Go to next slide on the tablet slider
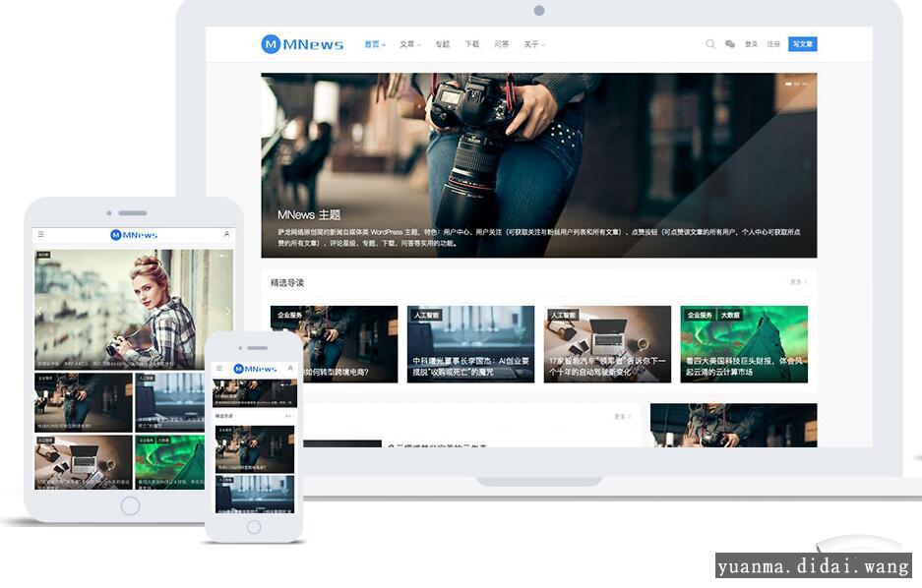The height and width of the screenshot is (588, 922). pyautogui.click(x=228, y=311)
